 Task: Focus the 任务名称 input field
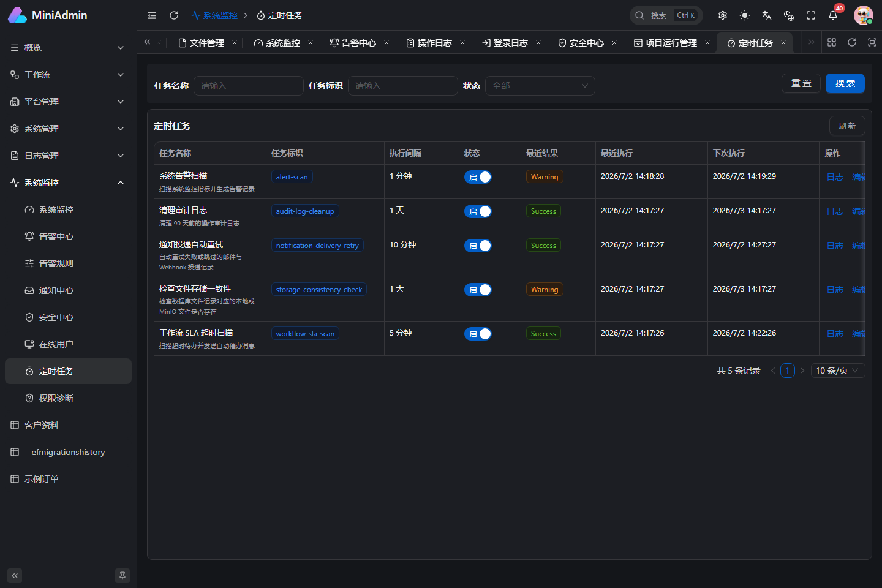click(x=248, y=86)
